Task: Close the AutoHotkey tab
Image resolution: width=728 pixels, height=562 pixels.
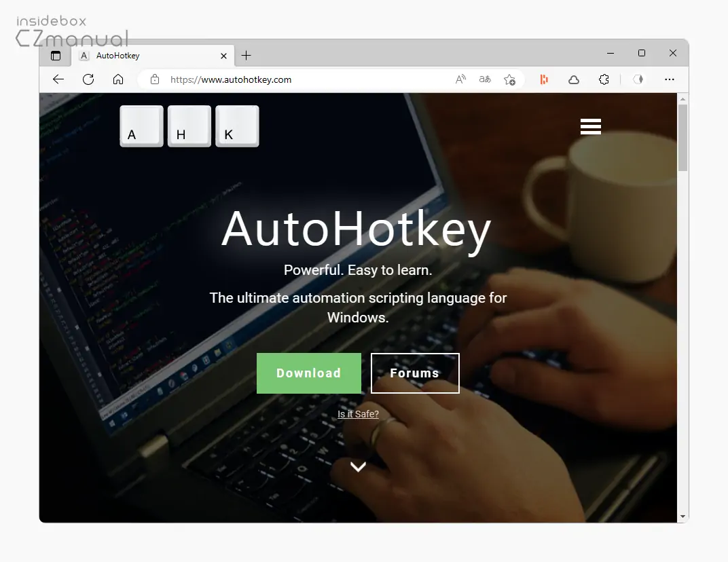Action: (x=223, y=56)
